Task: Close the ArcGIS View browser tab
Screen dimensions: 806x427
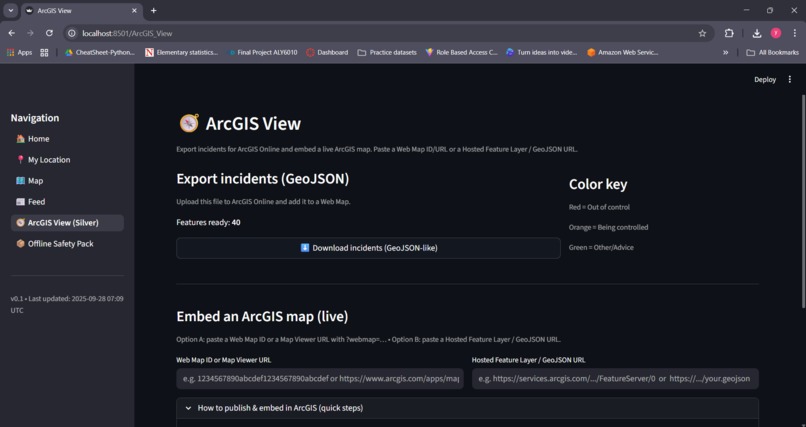Action: click(134, 11)
